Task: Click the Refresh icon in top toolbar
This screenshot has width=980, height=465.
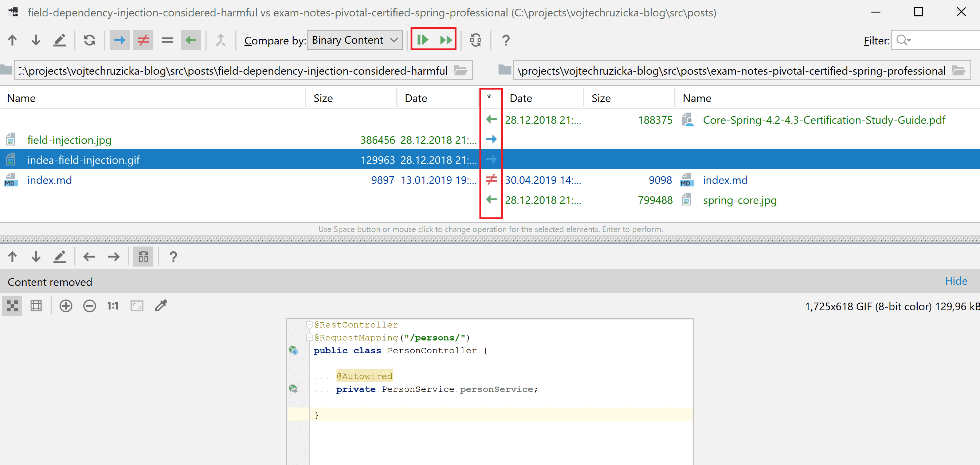Action: click(x=89, y=40)
